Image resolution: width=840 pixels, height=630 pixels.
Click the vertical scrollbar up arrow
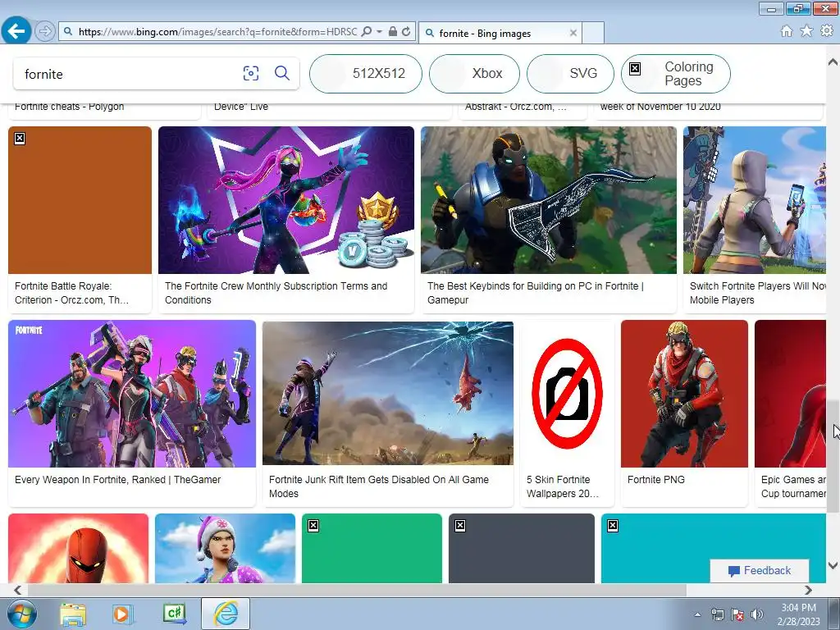[833, 62]
